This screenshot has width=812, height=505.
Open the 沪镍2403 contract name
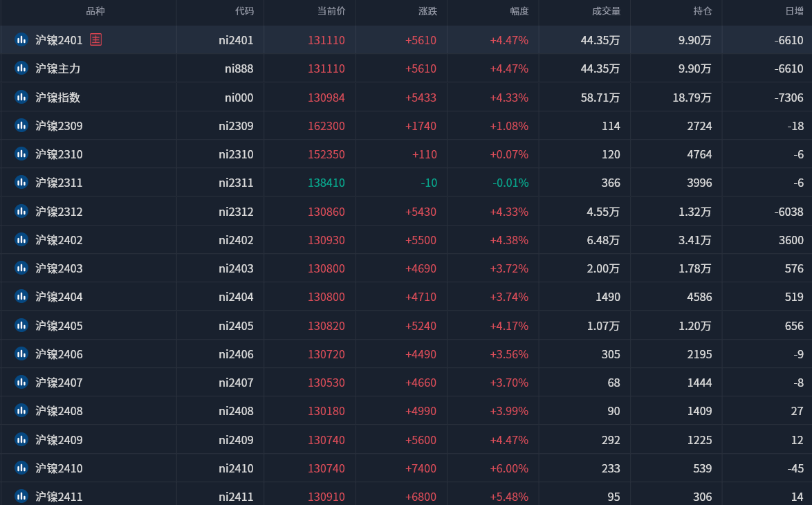click(59, 268)
